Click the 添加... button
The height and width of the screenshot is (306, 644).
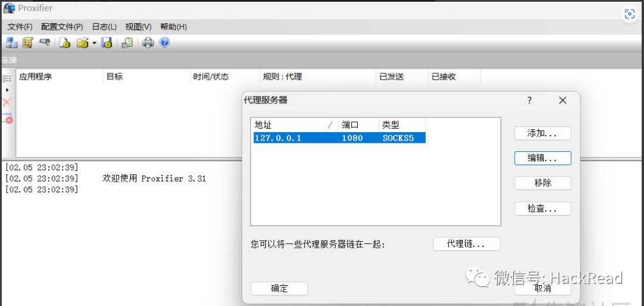click(543, 133)
